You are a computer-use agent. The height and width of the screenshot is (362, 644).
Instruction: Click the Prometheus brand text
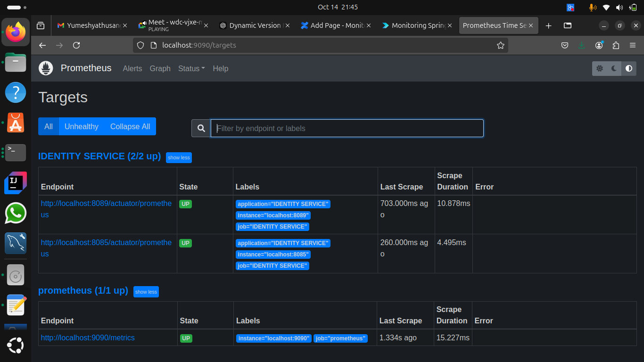[x=86, y=68]
